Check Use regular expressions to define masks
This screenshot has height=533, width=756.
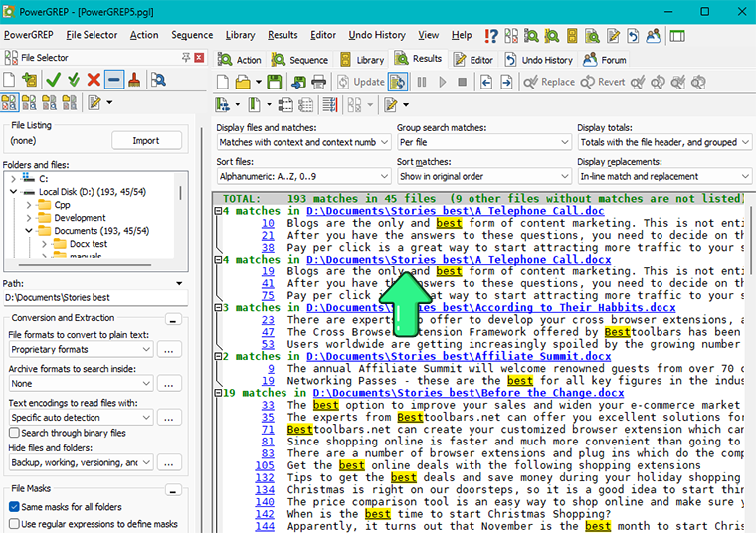[x=15, y=524]
